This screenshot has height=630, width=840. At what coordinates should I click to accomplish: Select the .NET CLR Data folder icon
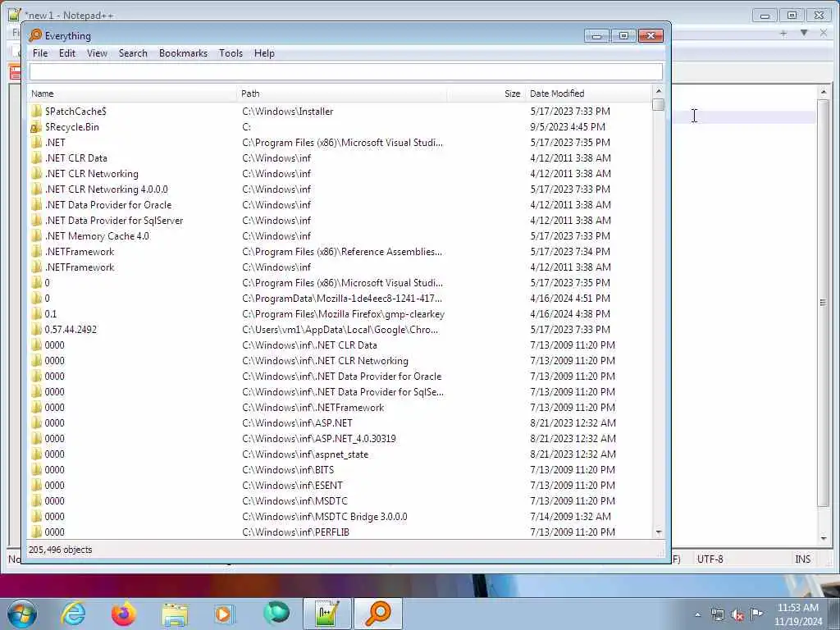point(36,158)
